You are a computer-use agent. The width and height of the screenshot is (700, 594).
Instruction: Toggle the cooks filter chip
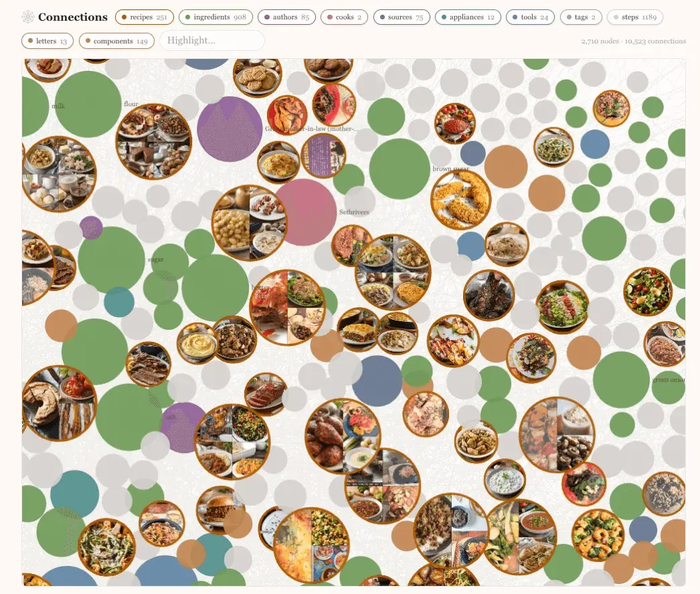344,17
